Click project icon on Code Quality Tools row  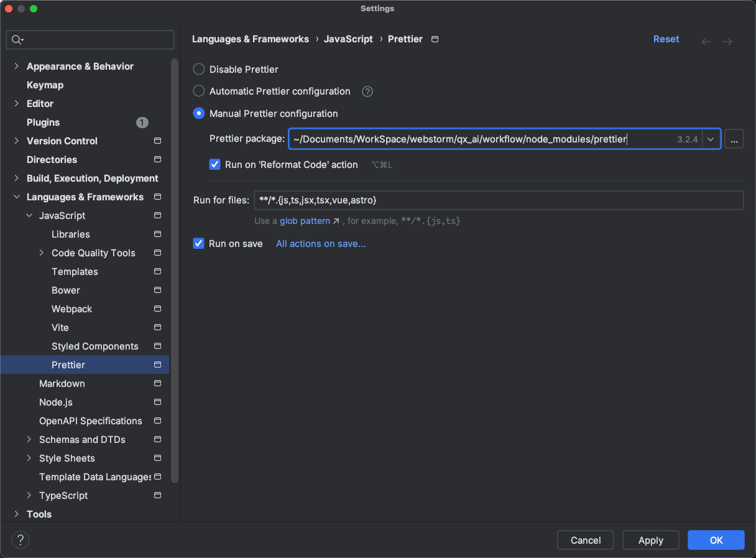coord(157,253)
